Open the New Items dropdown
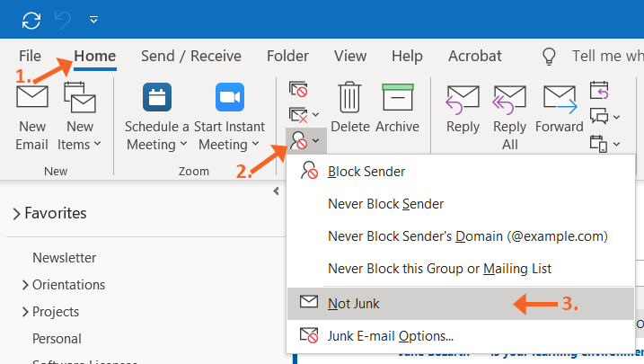644x364 pixels. tap(79, 135)
